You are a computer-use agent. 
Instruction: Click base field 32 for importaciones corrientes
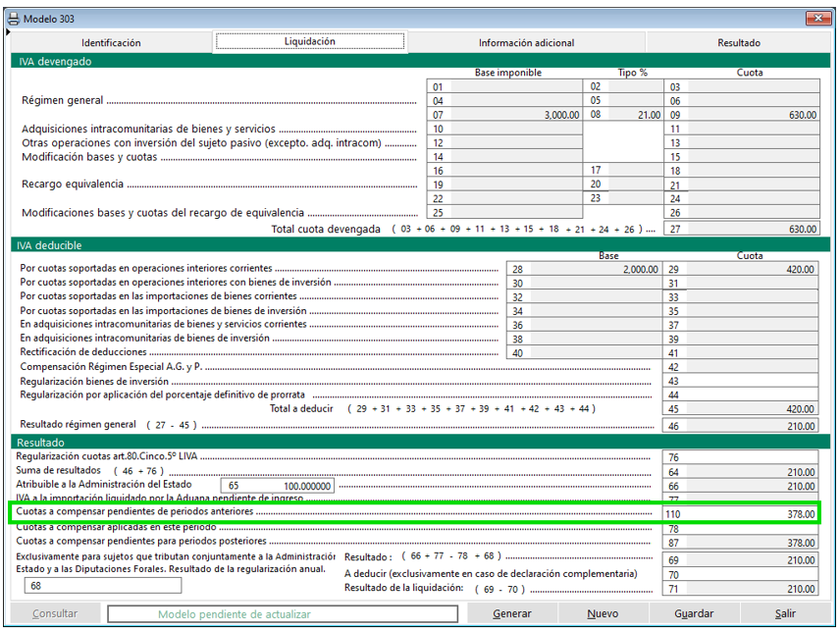pos(584,296)
